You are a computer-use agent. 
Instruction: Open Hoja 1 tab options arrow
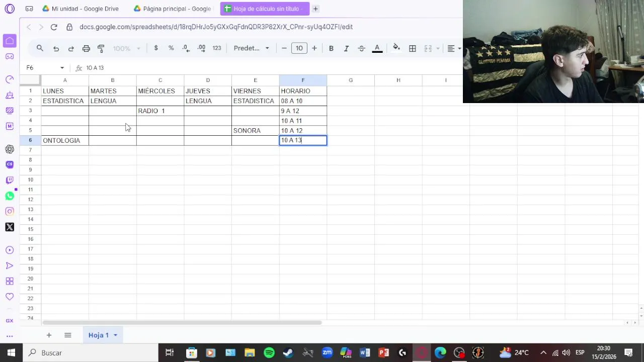[115, 335]
